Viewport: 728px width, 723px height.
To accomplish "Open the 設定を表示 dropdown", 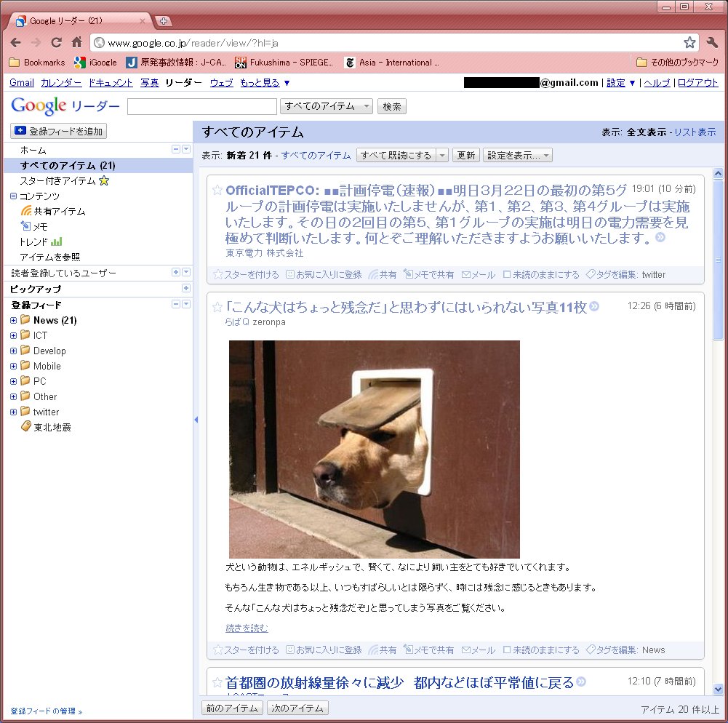I will coord(518,155).
